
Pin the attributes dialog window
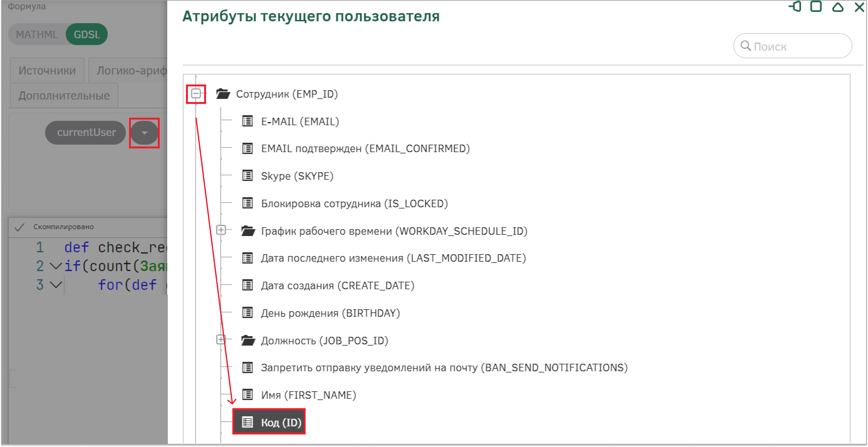795,6
